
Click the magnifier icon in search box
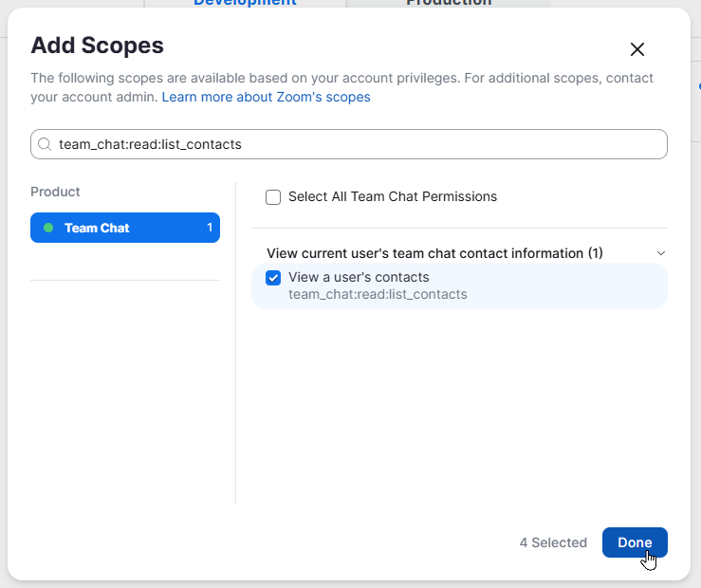coord(45,144)
